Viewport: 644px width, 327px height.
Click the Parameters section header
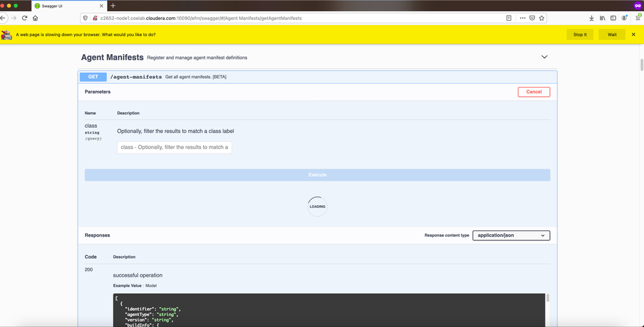click(x=97, y=92)
